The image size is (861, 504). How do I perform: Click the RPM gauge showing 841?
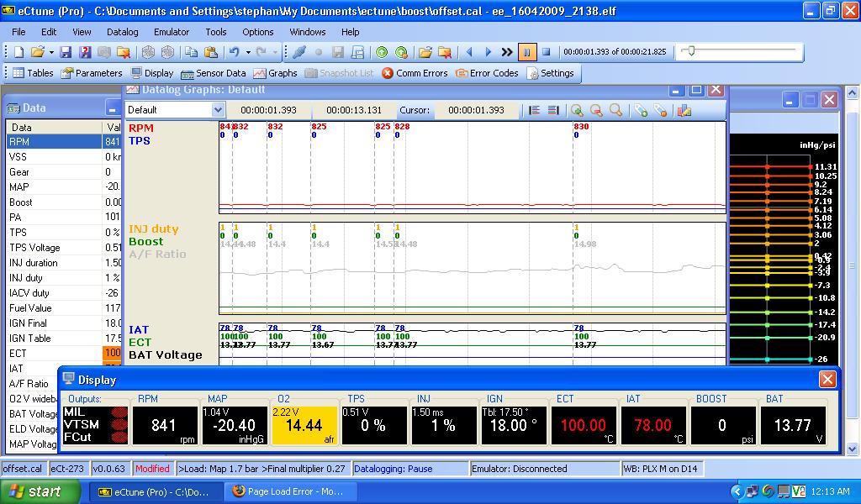[166, 425]
